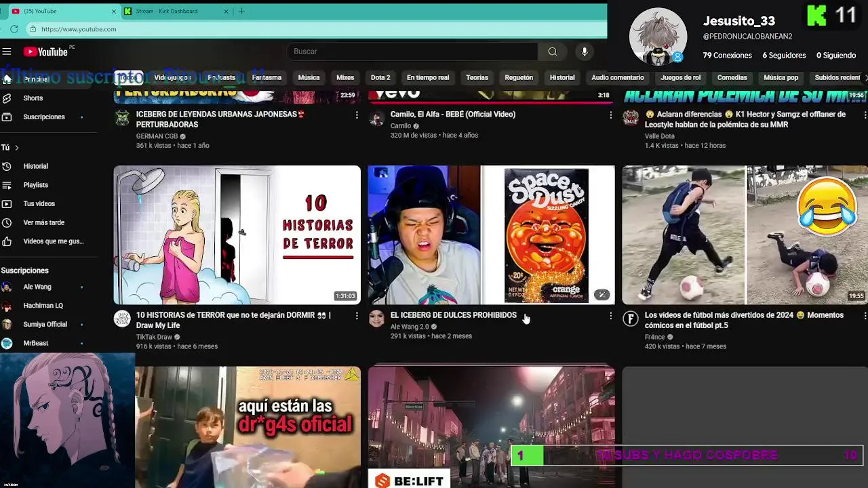868x488 pixels.
Task: Select the Videojuegos chip
Action: pos(172,77)
